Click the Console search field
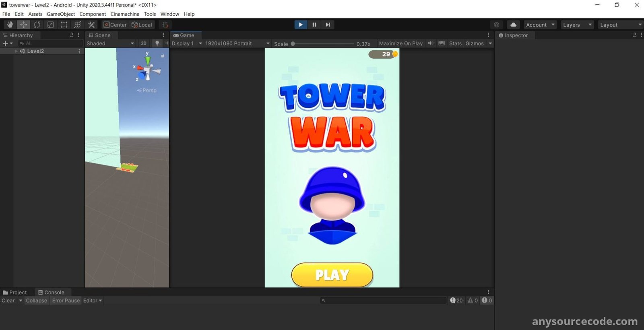 click(x=384, y=300)
